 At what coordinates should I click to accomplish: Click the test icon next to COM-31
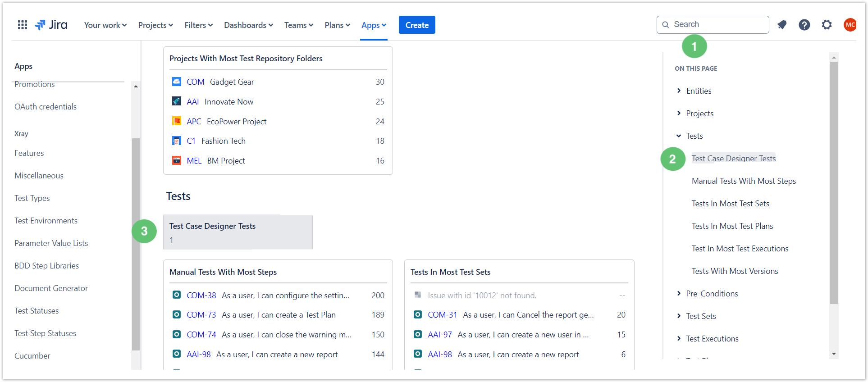pos(418,314)
